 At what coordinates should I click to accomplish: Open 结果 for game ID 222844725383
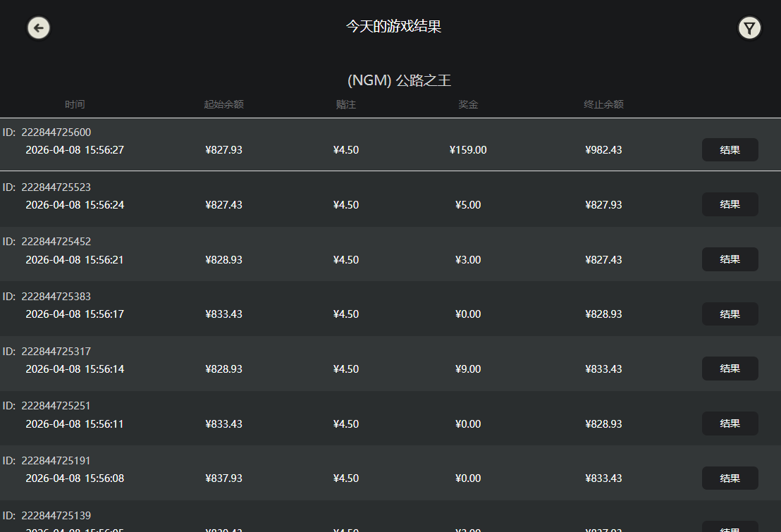[730, 314]
